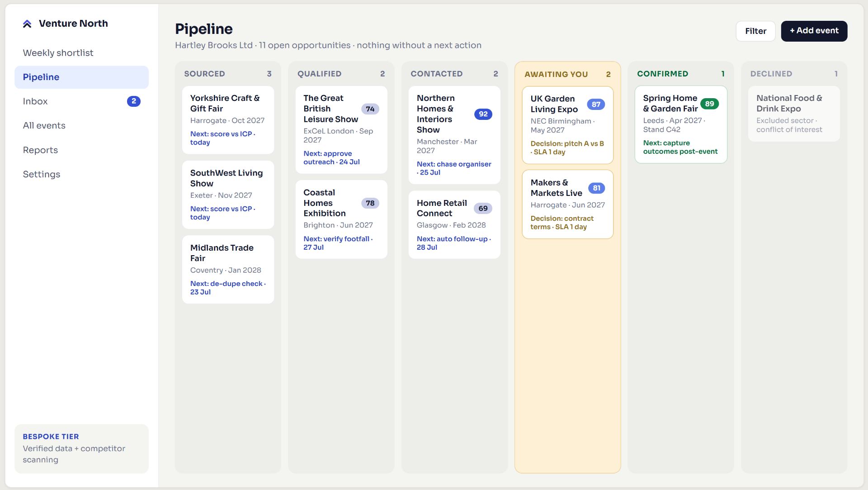Open Northern Homes & Interiors Show card

click(454, 135)
